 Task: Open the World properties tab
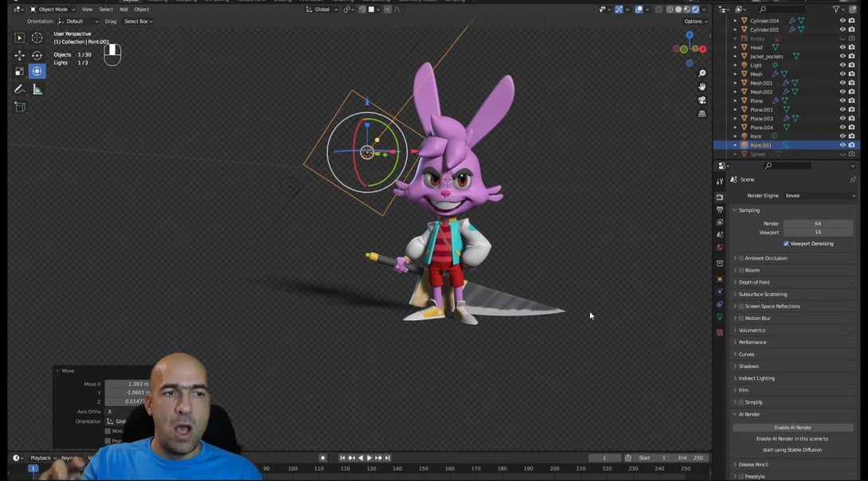tap(720, 248)
